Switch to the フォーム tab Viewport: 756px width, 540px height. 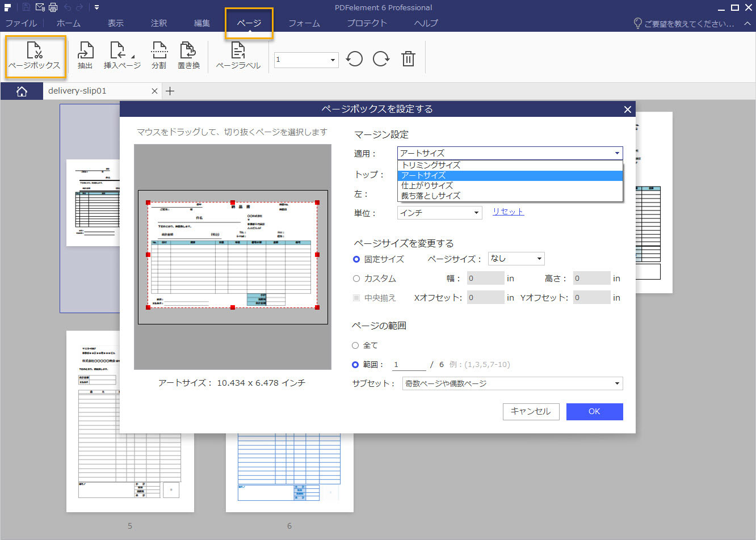[x=304, y=23]
